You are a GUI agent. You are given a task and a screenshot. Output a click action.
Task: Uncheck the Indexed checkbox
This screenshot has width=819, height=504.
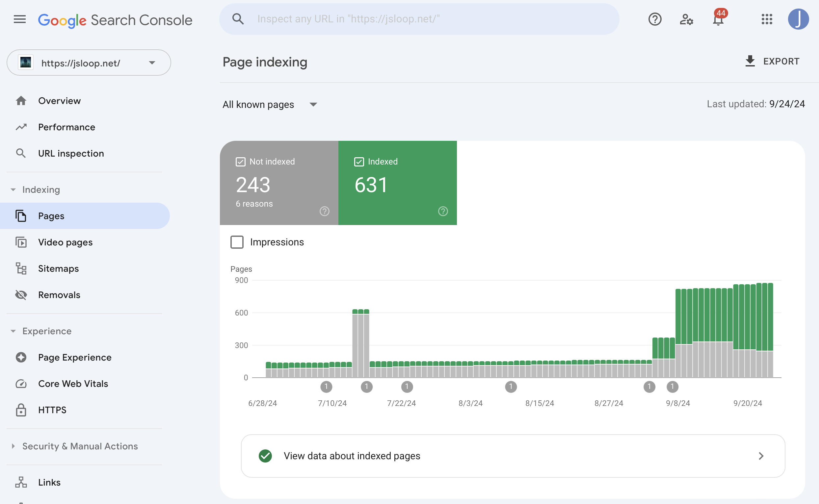(359, 162)
